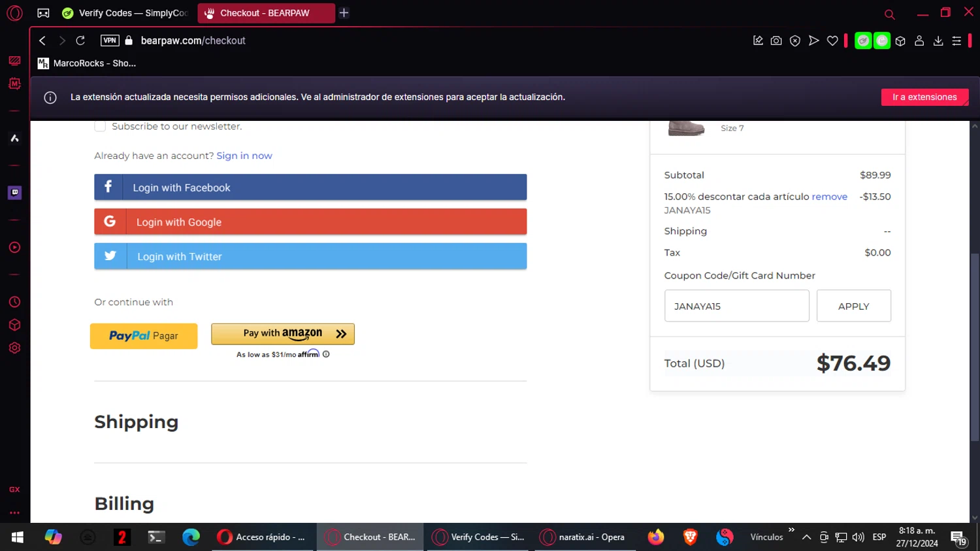Open the extensions cube icon in toolbar
980x551 pixels.
tap(900, 41)
